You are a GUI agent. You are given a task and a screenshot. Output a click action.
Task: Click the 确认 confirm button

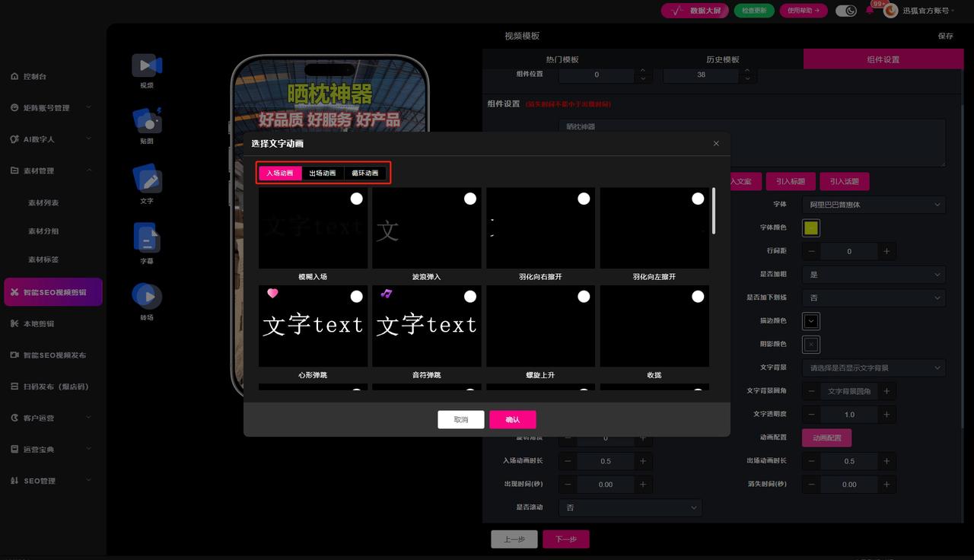512,419
